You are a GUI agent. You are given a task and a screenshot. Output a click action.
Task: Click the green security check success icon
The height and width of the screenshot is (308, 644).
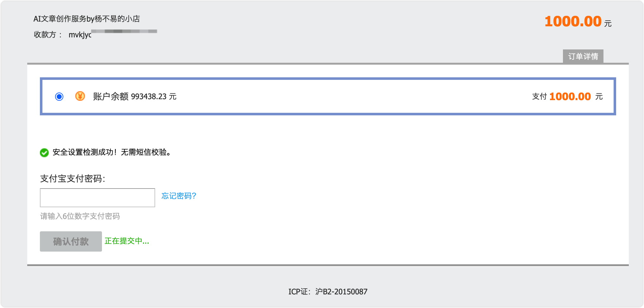tap(44, 153)
